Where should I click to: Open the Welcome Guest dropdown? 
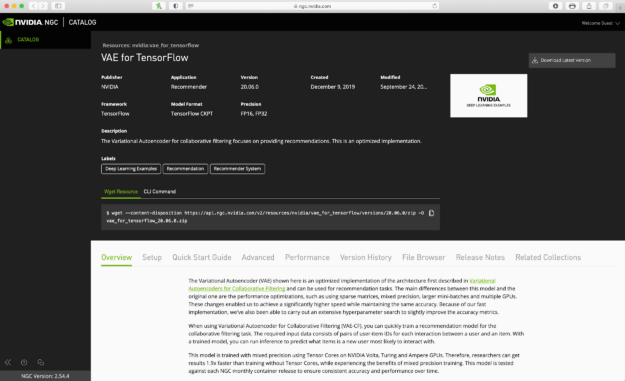(601, 23)
